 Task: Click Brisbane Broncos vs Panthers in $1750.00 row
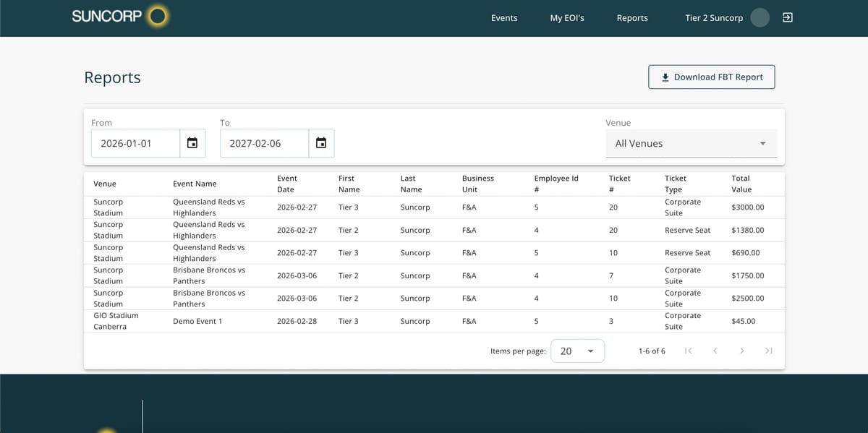(209, 275)
